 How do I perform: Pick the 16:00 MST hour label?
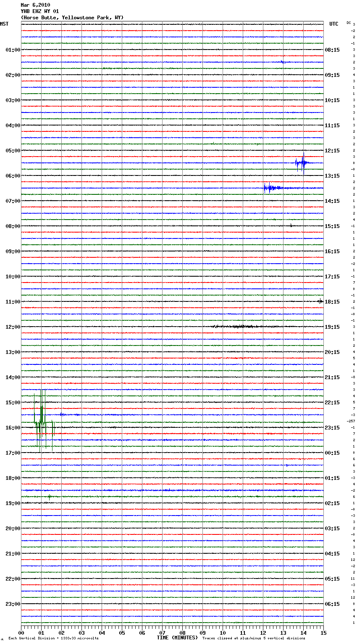coord(13,428)
